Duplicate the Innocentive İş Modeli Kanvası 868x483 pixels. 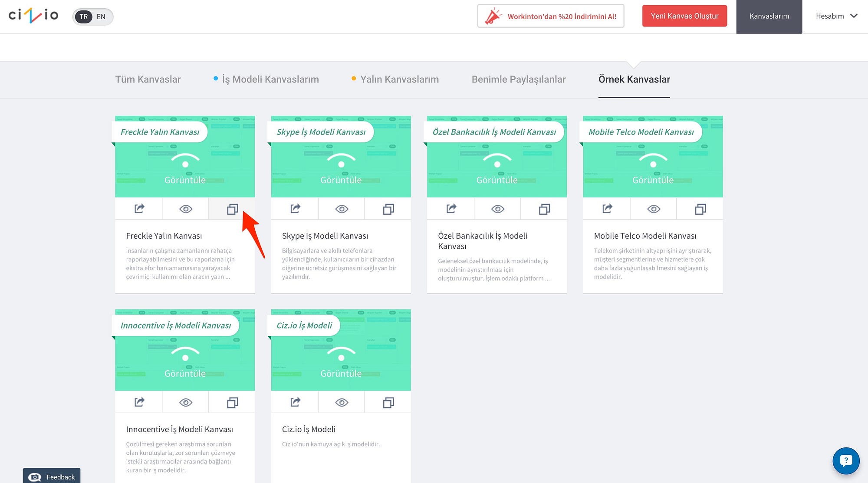[x=232, y=402]
